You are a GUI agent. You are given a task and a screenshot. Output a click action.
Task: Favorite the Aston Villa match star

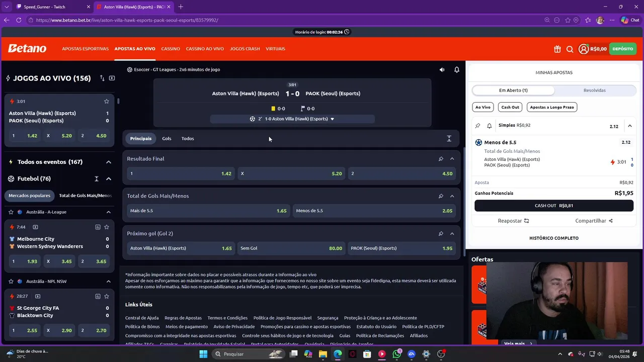(106, 101)
